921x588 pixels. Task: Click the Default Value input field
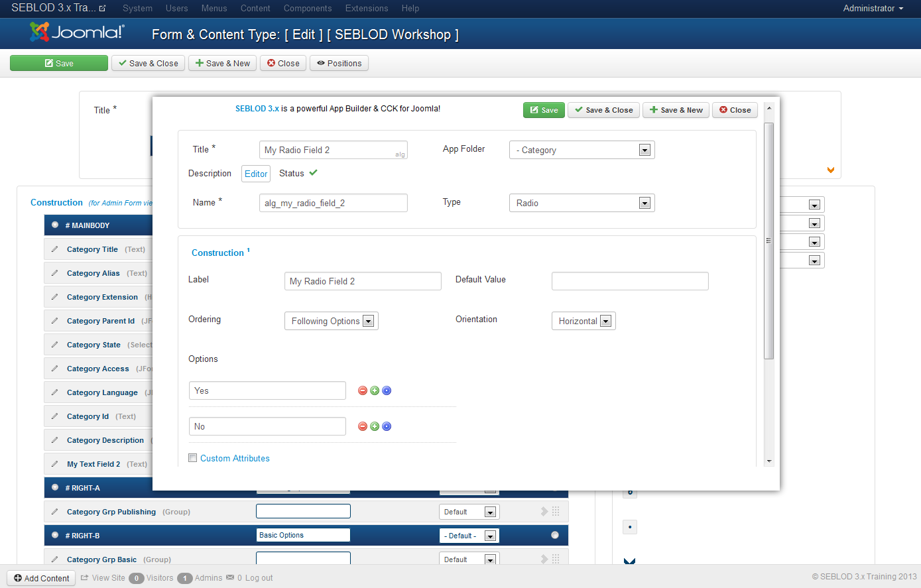[x=630, y=281]
